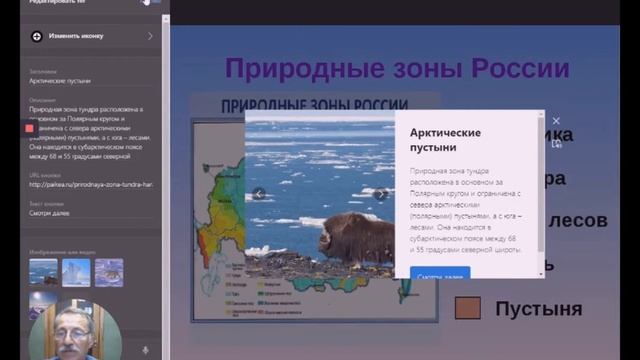The height and width of the screenshot is (360, 640).
Task: Click the popup scrollbar down arrow
Action: [x=541, y=274]
